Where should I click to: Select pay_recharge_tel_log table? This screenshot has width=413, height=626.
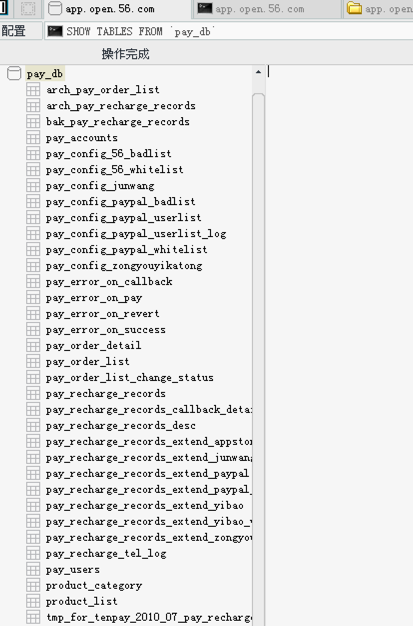106,553
